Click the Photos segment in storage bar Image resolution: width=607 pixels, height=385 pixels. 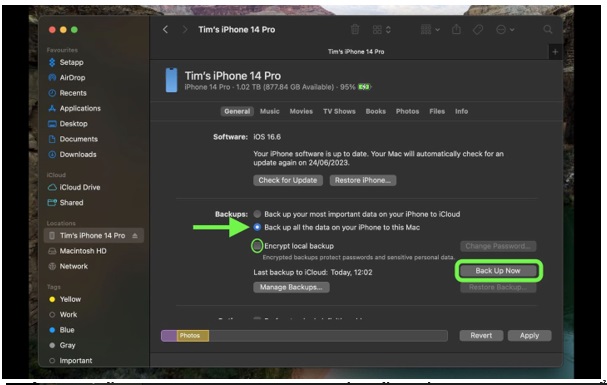tap(193, 335)
